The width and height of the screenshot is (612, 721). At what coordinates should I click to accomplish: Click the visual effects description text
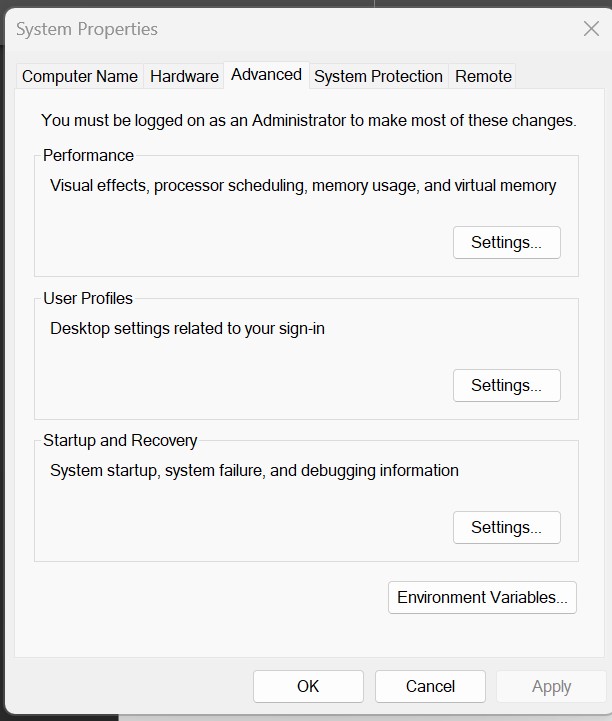(303, 185)
